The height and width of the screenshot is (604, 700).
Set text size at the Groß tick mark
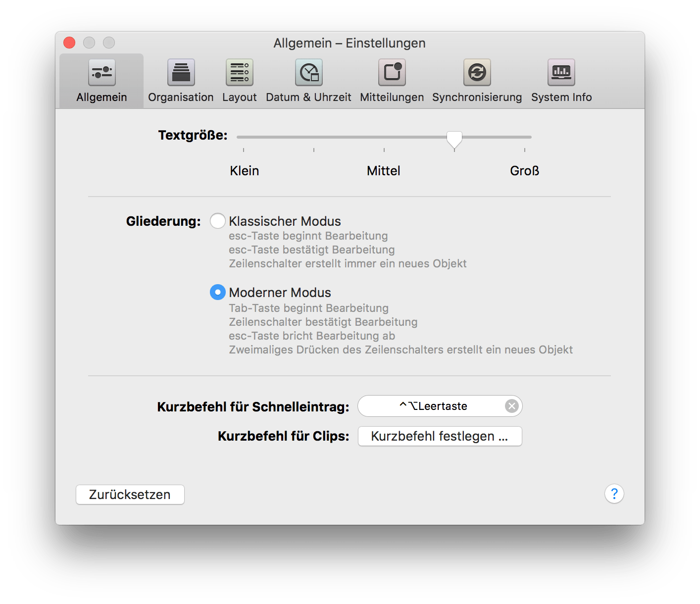524,137
